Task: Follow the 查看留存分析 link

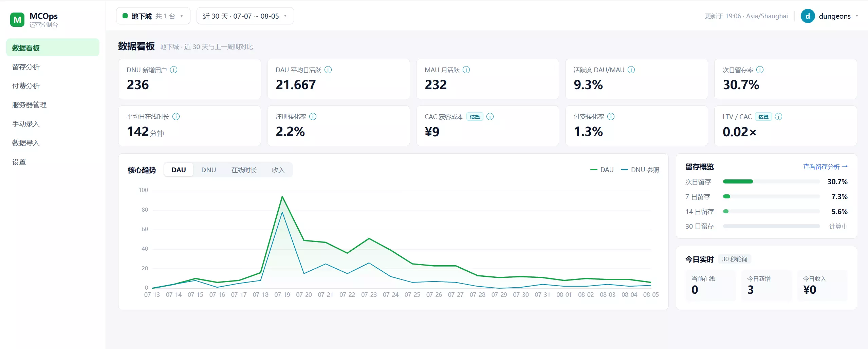Action: pos(825,167)
